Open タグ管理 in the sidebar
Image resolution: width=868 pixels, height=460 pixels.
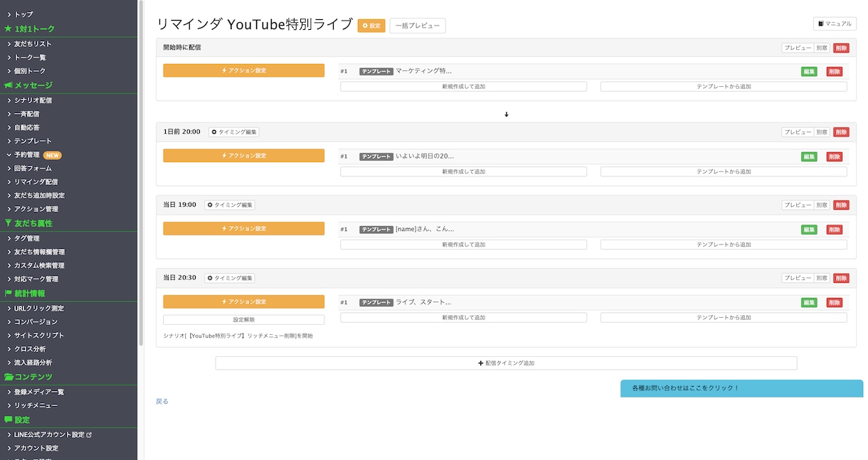(x=27, y=238)
